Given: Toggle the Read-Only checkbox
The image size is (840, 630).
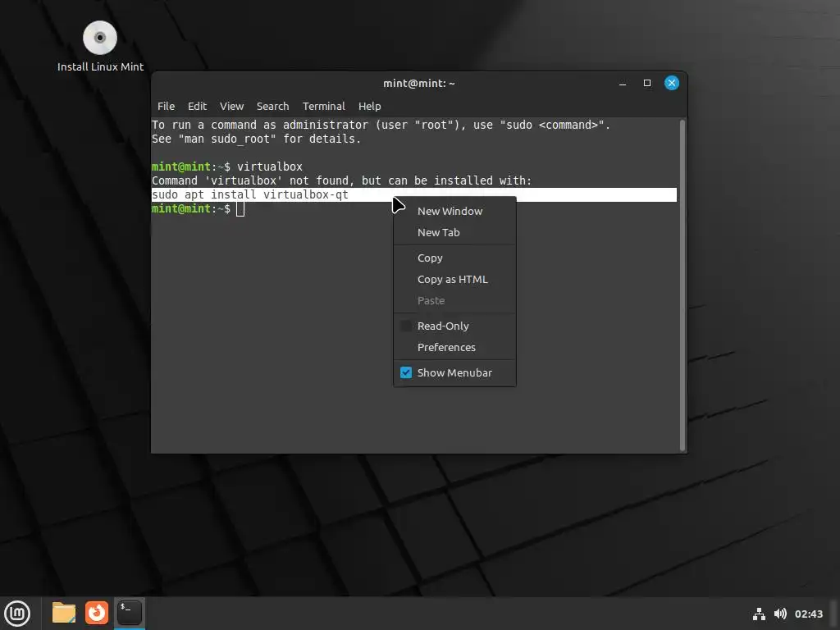Looking at the screenshot, I should (406, 326).
